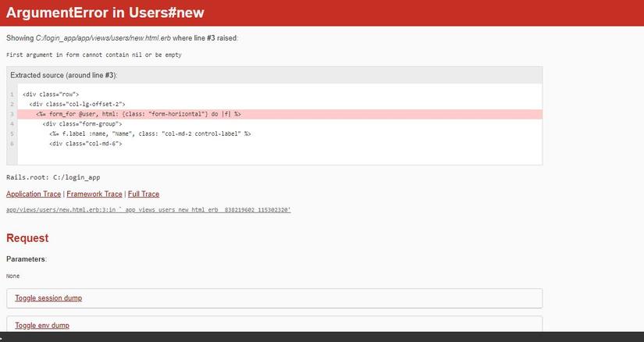Show the Full Trace link
Screen dimensions: 644x342
coord(144,194)
